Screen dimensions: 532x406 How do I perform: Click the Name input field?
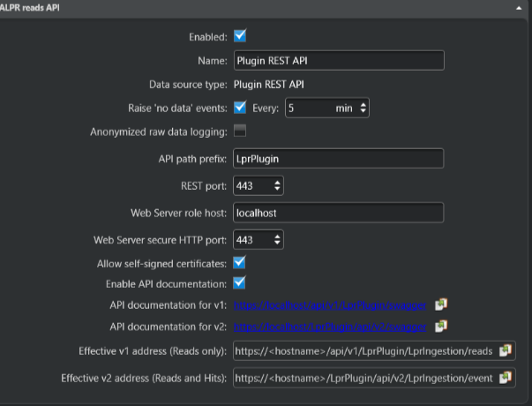(x=338, y=60)
